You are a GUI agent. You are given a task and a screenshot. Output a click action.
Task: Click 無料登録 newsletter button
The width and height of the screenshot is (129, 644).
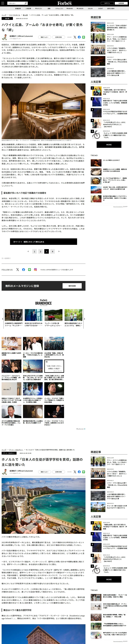click(72, 286)
